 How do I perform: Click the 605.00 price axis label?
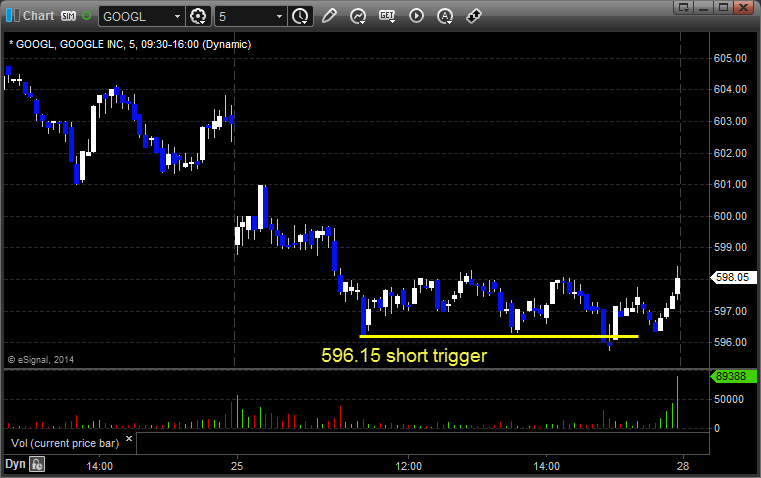coord(730,58)
